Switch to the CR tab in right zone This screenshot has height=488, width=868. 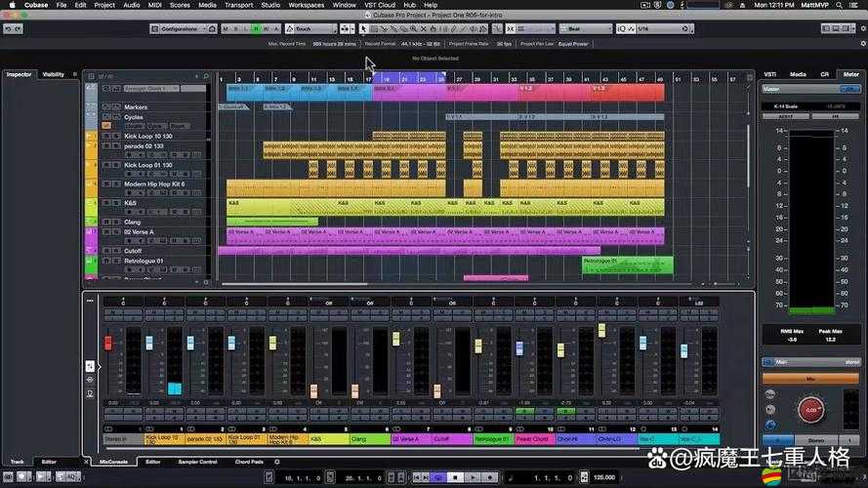tap(825, 74)
